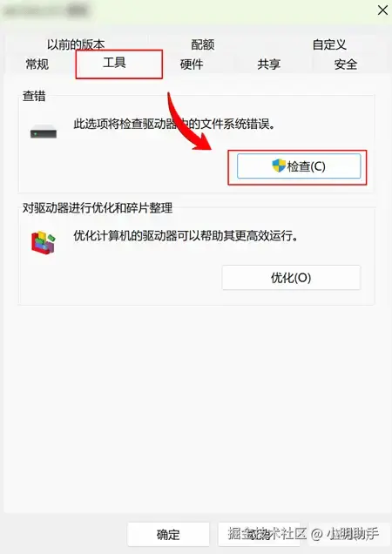
Task: Confirm with the 确定 button
Action: (168, 534)
